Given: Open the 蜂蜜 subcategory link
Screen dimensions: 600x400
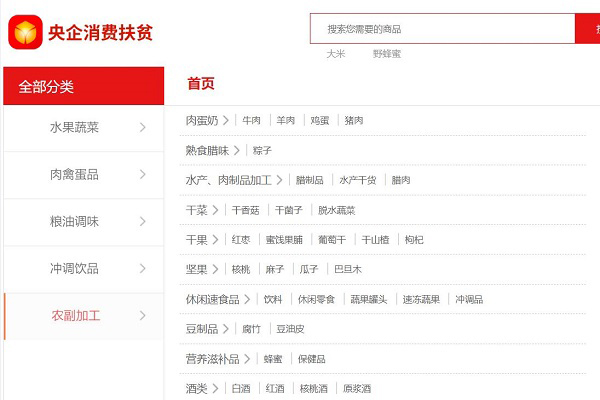Looking at the screenshot, I should click(271, 359).
